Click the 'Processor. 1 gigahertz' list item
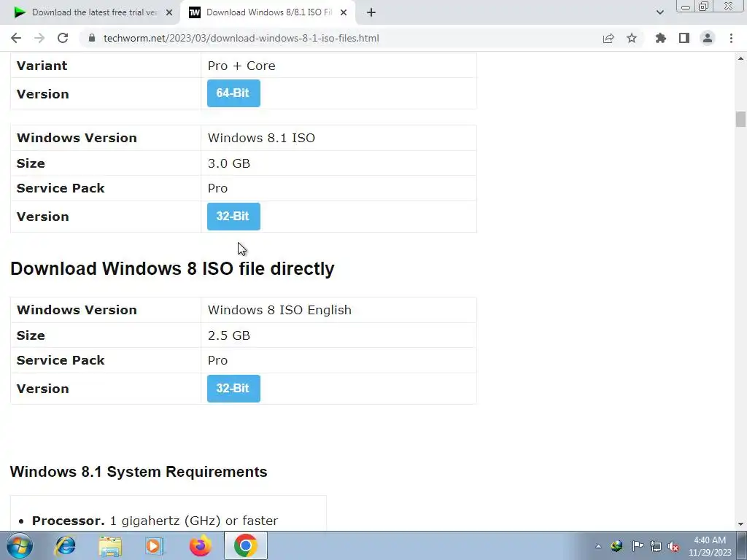This screenshot has width=747, height=560. 155,521
